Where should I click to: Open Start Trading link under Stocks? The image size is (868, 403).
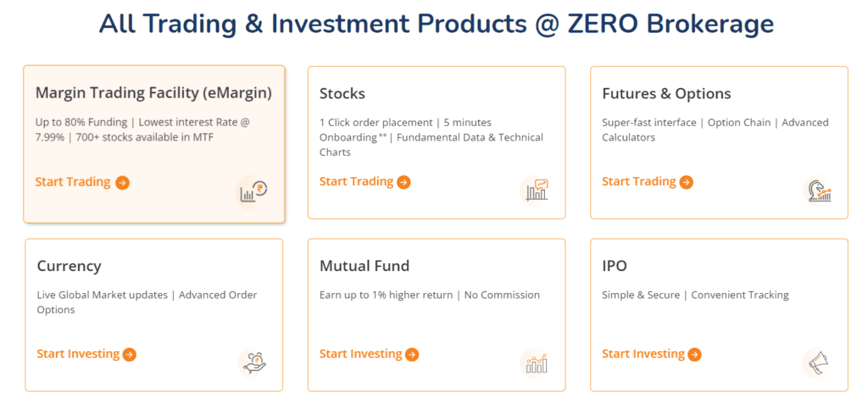pos(356,181)
